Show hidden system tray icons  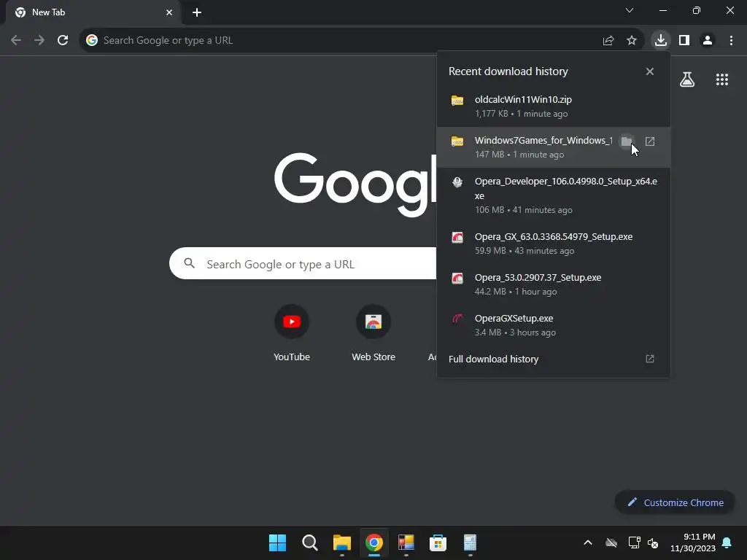(x=588, y=542)
